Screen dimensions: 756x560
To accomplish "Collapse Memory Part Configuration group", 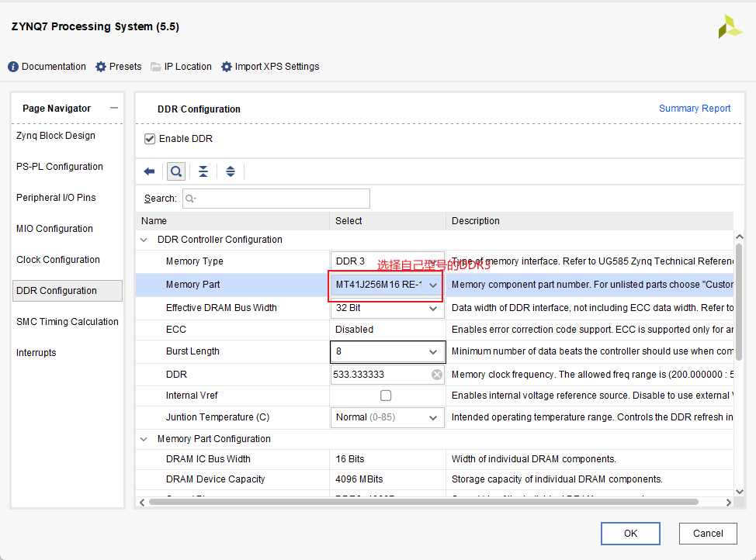I will (144, 439).
